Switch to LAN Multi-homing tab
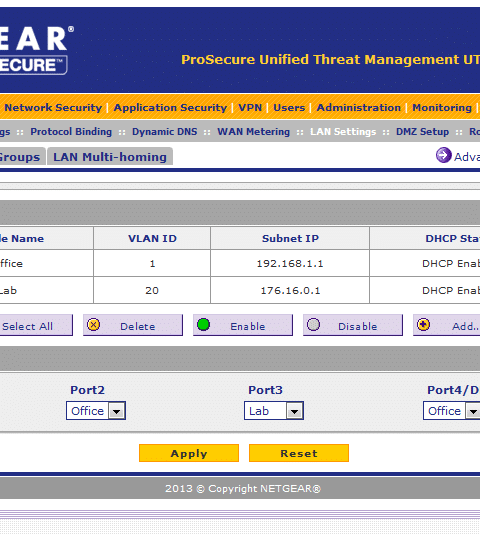480x535 pixels. 110,157
